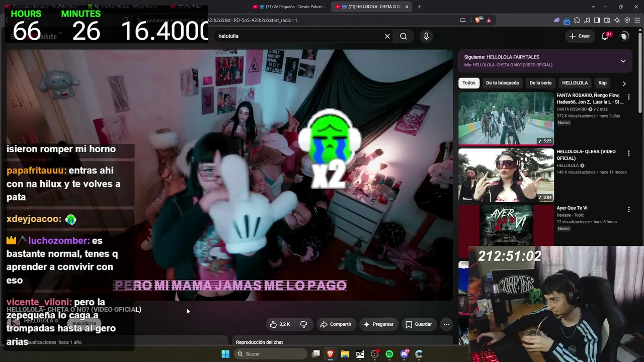Click the Ayer Que Te Vi video title
Screen dimensions: 644x362
[572, 208]
